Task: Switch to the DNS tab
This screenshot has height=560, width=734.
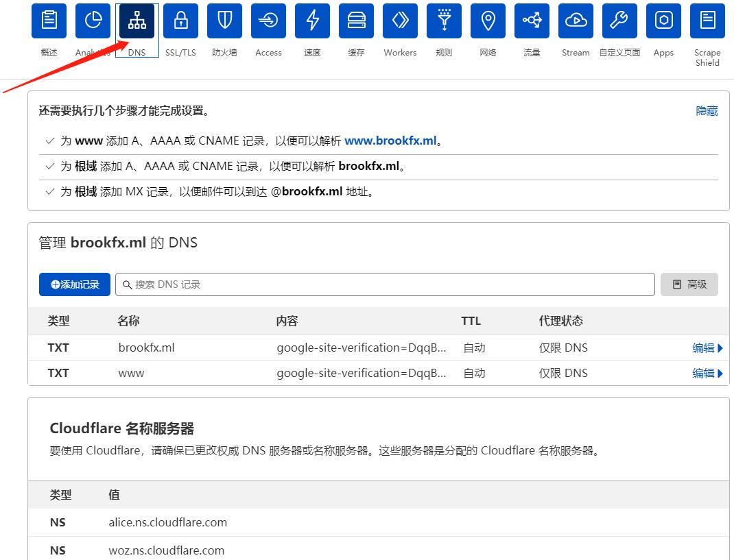Action: pyautogui.click(x=137, y=20)
